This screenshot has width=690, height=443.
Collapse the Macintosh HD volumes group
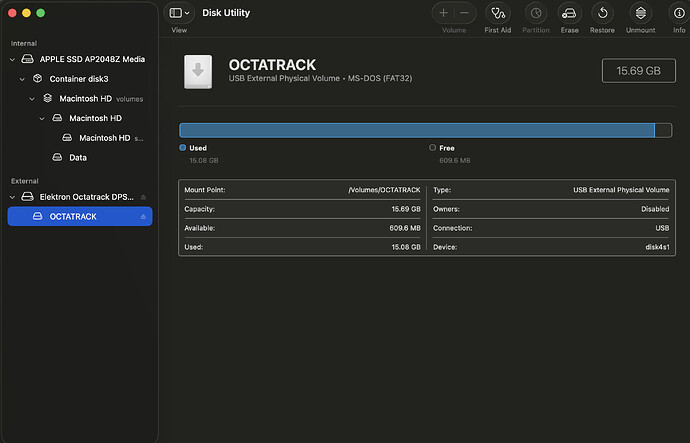pos(32,99)
